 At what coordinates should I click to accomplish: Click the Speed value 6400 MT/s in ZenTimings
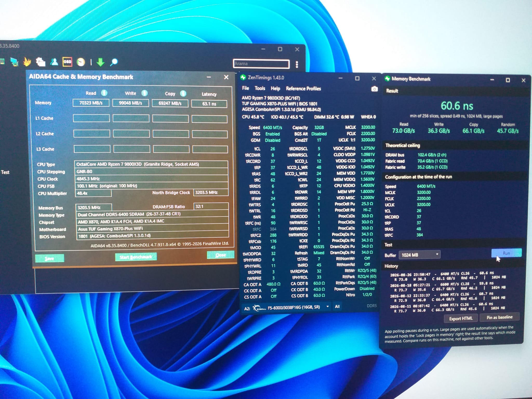272,128
